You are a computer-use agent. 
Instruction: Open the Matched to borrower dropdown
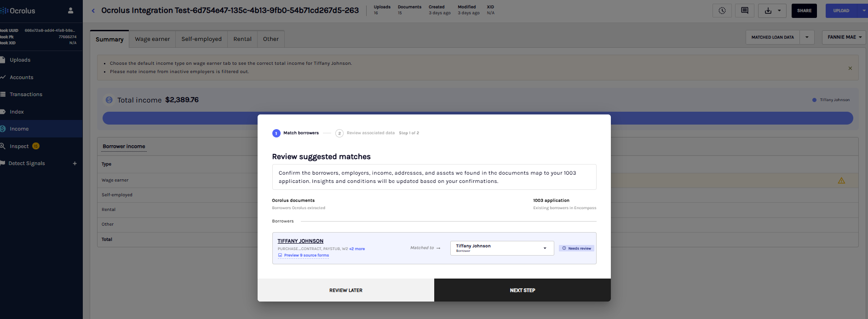coord(502,248)
